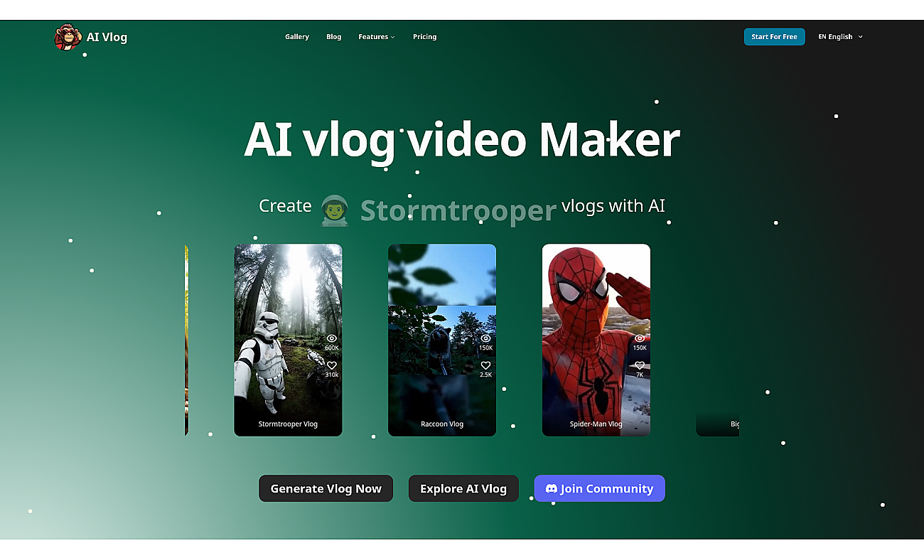Click the heart icon on Stormtrooper Vlog
Viewport: 924px width, 560px height.
(332, 365)
